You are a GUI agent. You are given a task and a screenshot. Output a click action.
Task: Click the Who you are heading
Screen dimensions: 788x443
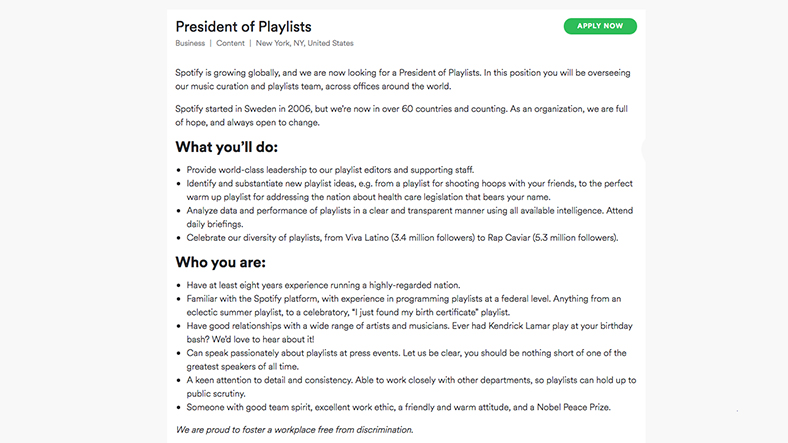click(220, 263)
